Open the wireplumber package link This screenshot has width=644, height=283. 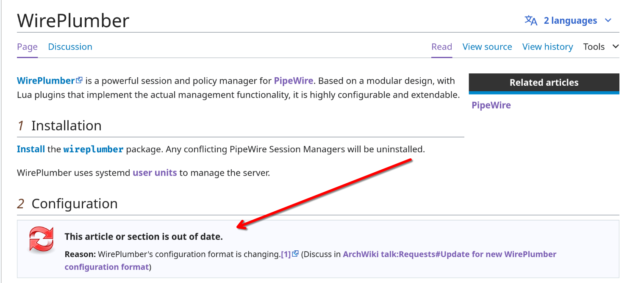point(93,149)
